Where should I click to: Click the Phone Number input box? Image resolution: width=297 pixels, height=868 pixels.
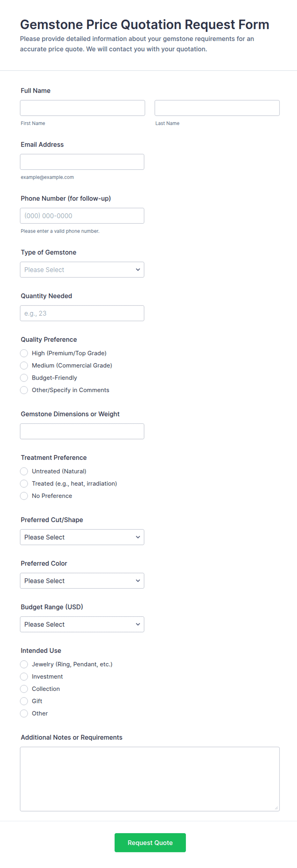click(82, 216)
